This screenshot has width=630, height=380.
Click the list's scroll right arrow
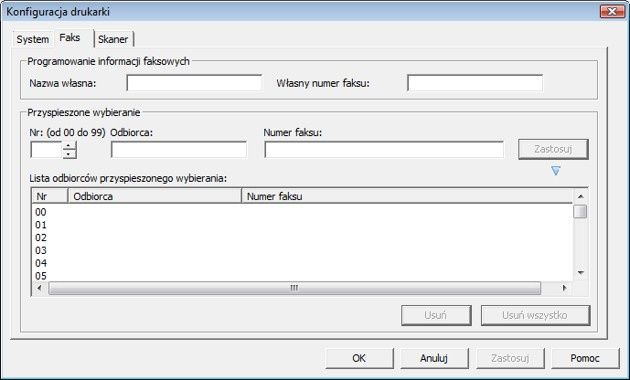(564, 288)
